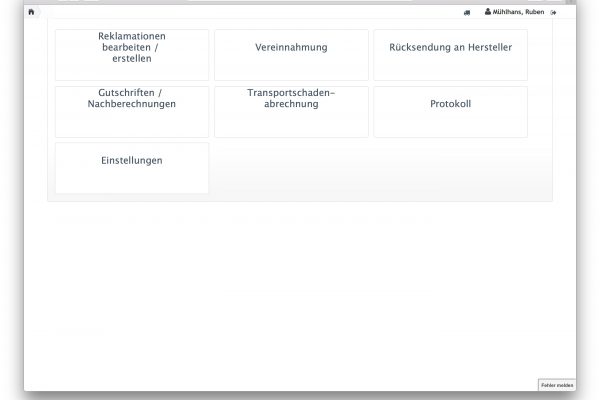Open the Vereinnahmung tile
This screenshot has width=600, height=400.
click(291, 55)
